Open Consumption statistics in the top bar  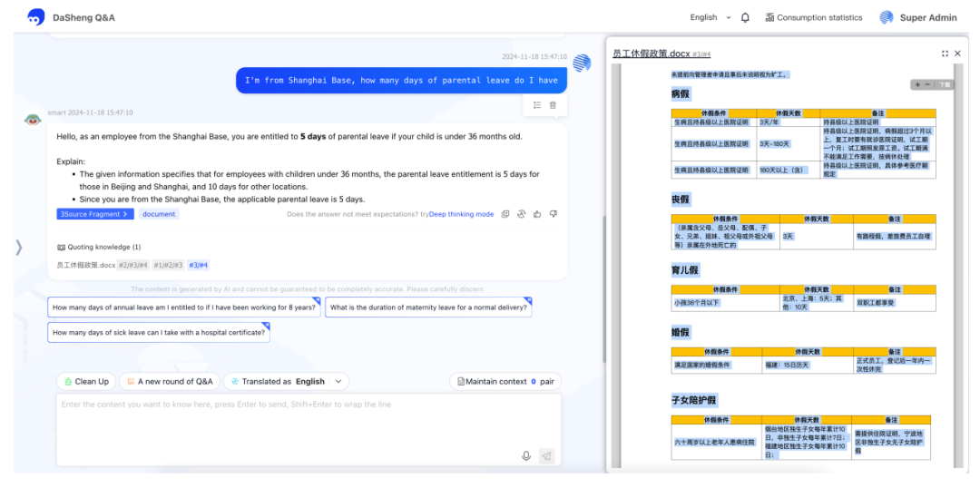(x=813, y=17)
